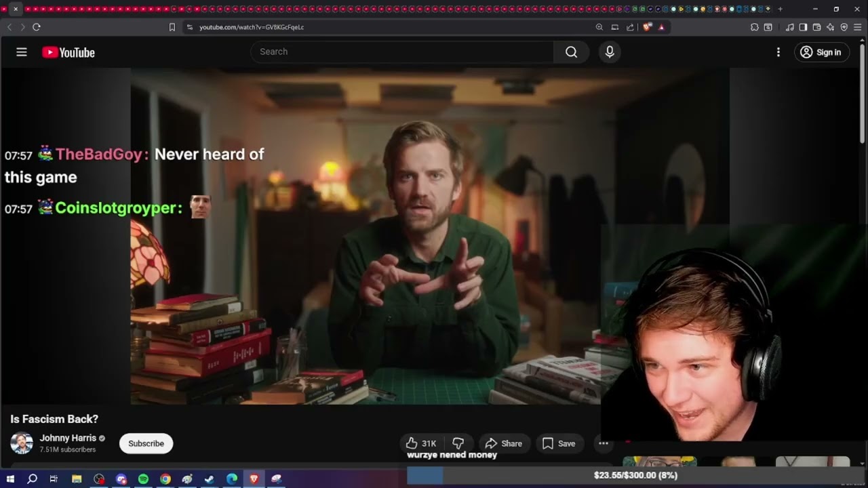The height and width of the screenshot is (488, 868).
Task: Open Google Chrome from the taskbar
Action: 165,479
